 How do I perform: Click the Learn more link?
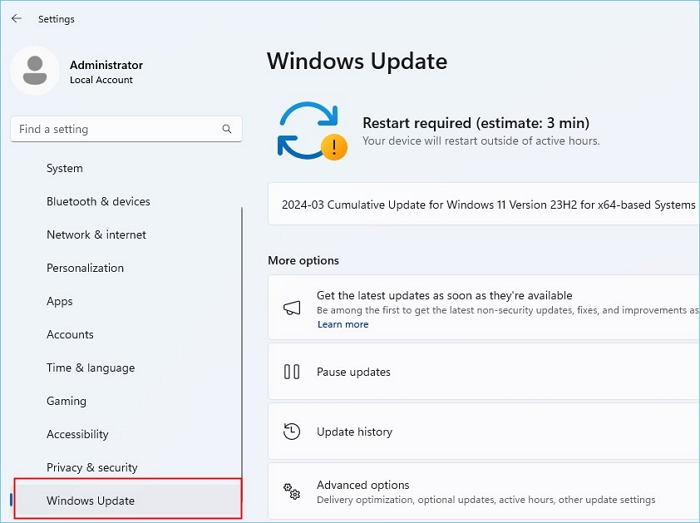(x=343, y=324)
